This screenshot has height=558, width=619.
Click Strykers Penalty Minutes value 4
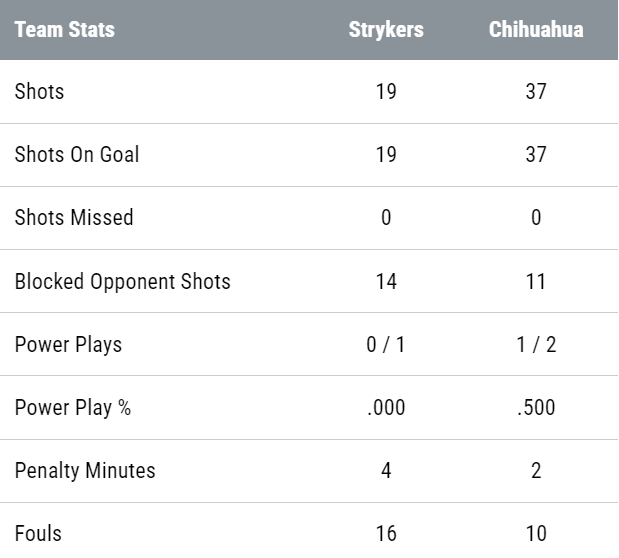point(386,471)
